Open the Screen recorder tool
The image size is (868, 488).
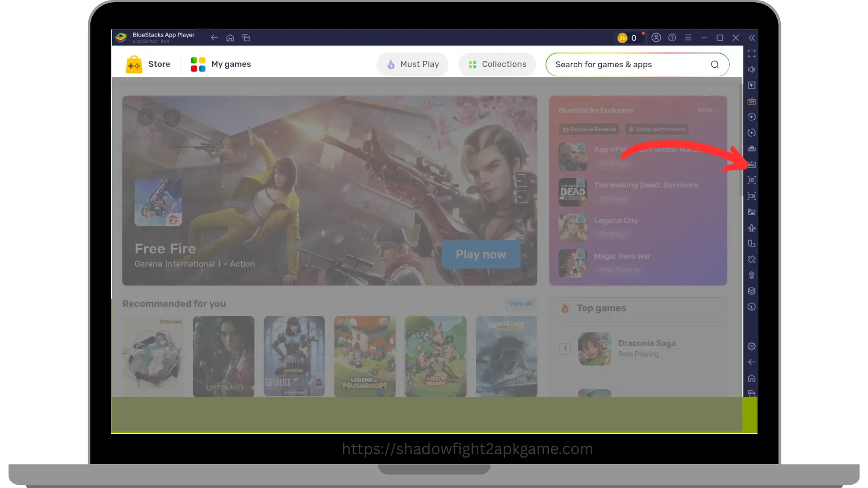tap(751, 196)
